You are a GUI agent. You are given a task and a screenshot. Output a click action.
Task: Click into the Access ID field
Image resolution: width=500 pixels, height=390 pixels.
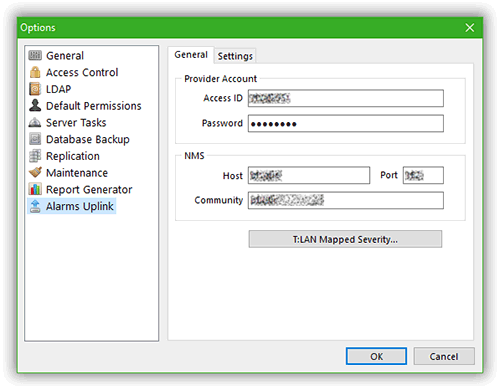[x=346, y=98]
